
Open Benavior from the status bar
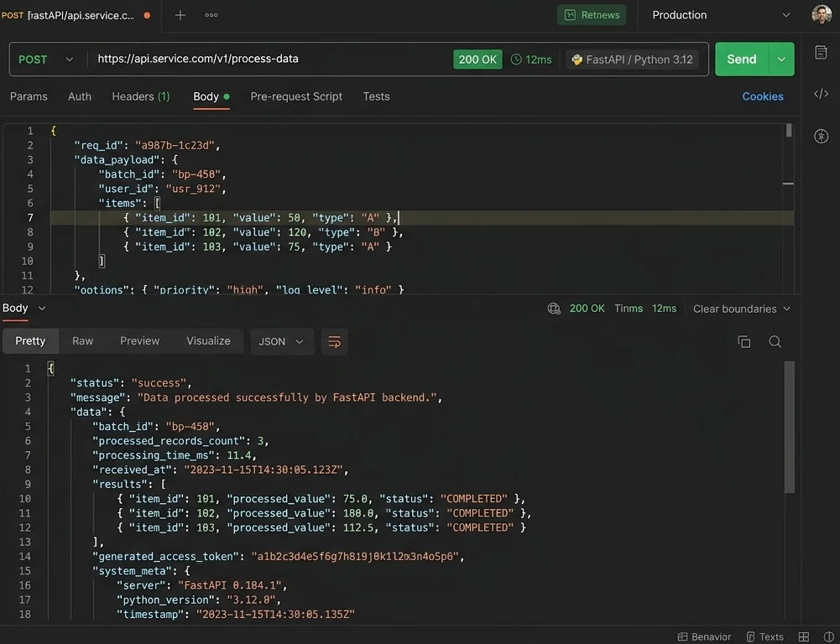tap(704, 636)
